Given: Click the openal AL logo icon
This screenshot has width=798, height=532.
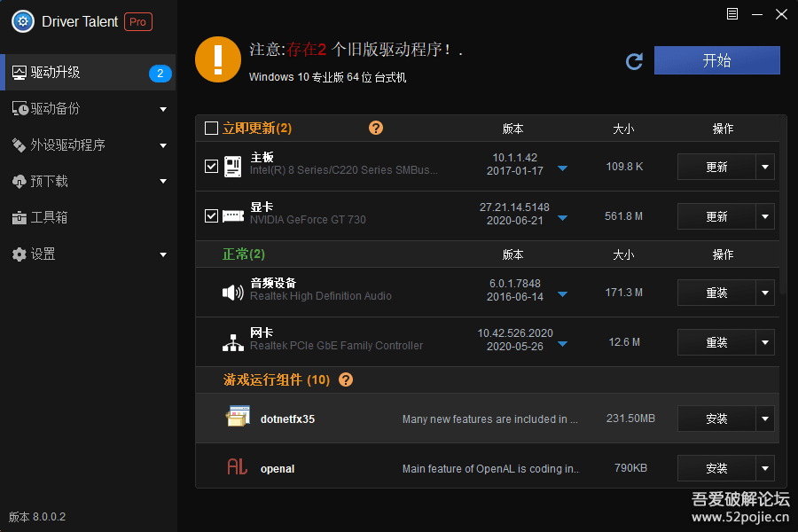Looking at the screenshot, I should [237, 466].
